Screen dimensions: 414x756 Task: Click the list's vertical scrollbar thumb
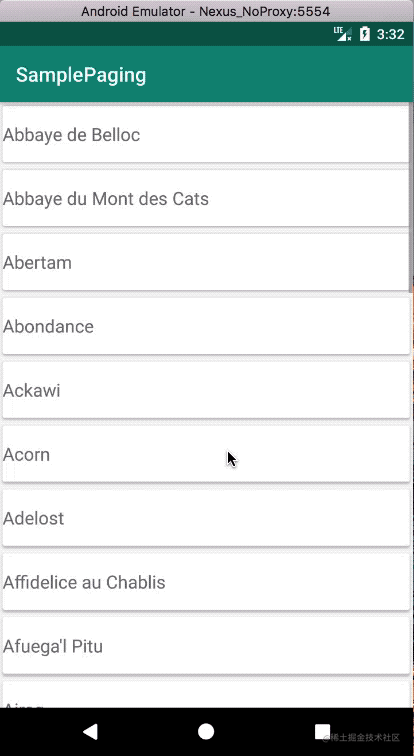tap(411, 197)
